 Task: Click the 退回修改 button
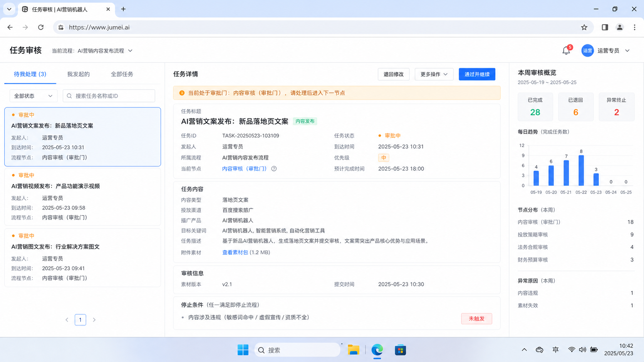point(394,74)
